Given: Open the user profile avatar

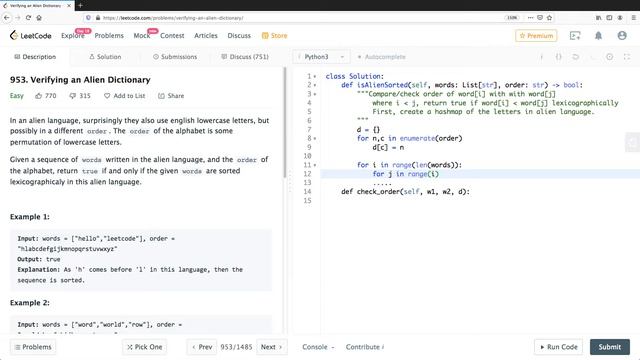Looking at the screenshot, I should [622, 36].
